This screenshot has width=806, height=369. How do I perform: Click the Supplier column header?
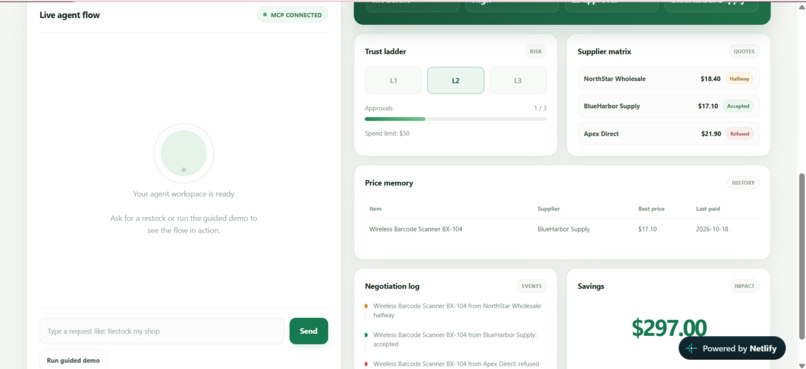pyautogui.click(x=548, y=209)
